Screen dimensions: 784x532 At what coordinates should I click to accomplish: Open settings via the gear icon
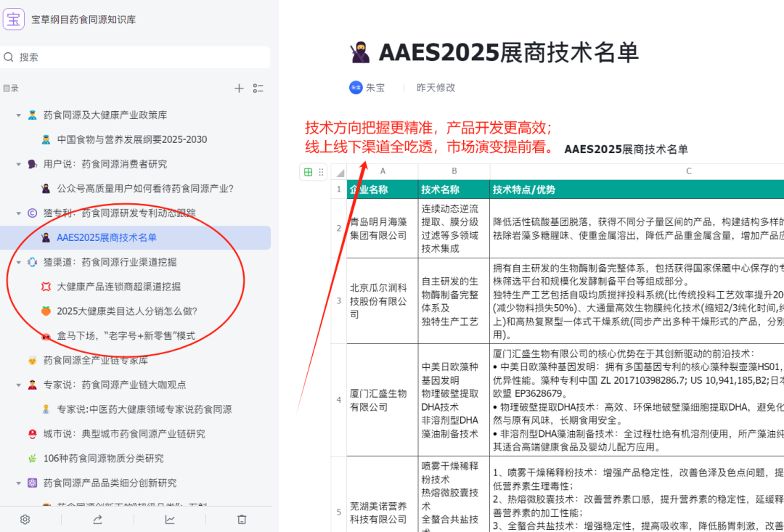tap(25, 519)
